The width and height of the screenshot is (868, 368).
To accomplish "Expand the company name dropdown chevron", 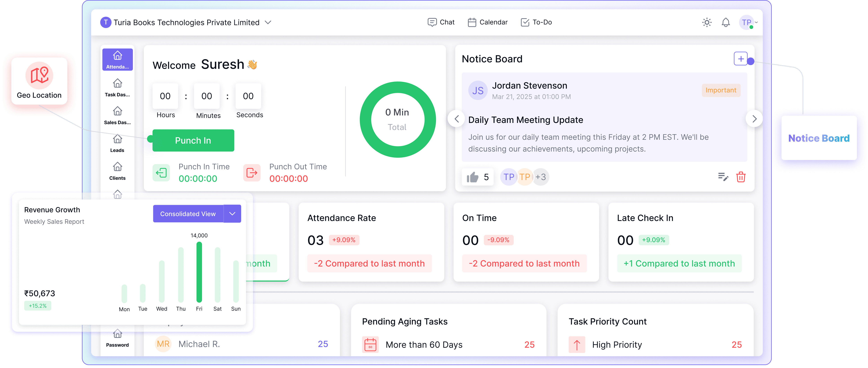I will click(x=268, y=23).
